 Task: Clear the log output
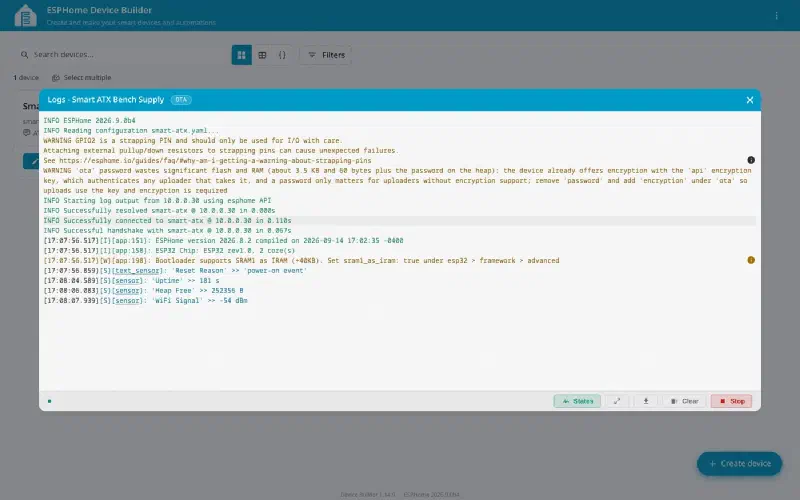point(684,401)
